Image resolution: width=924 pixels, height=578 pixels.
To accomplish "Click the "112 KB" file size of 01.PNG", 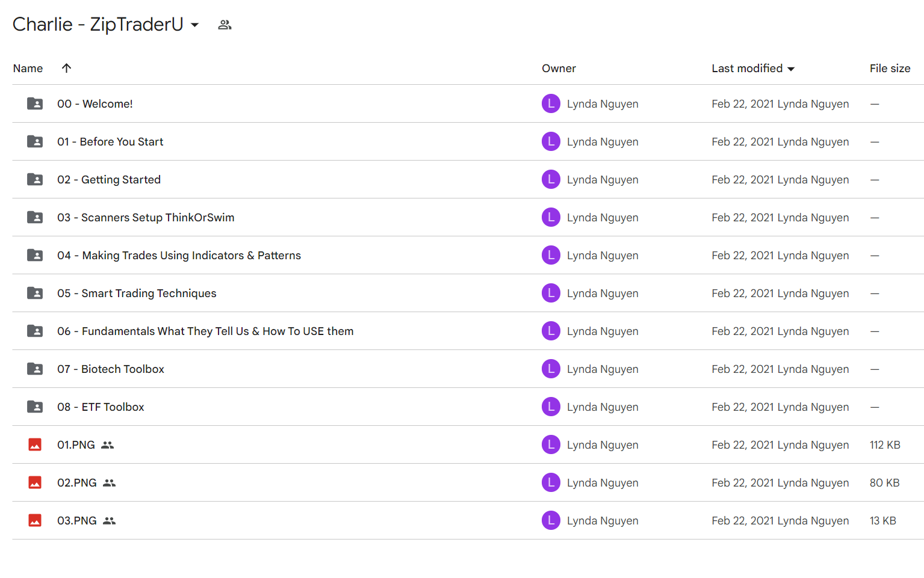I will [885, 445].
